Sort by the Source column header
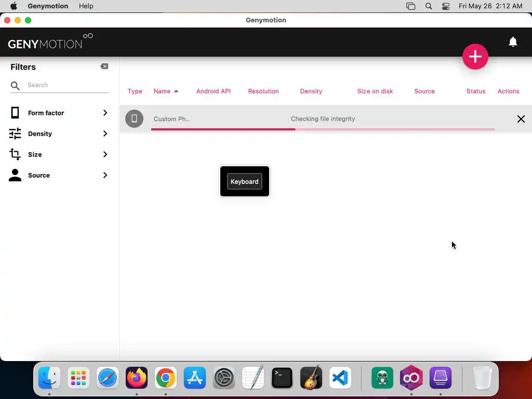The height and width of the screenshot is (399, 532). [x=424, y=91]
